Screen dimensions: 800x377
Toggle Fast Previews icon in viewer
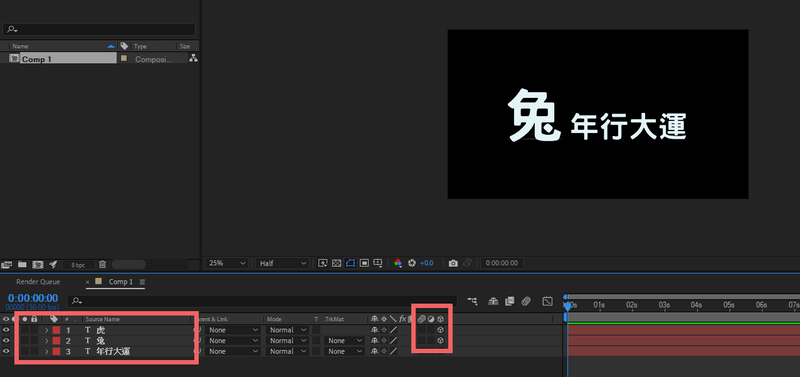pyautogui.click(x=322, y=263)
